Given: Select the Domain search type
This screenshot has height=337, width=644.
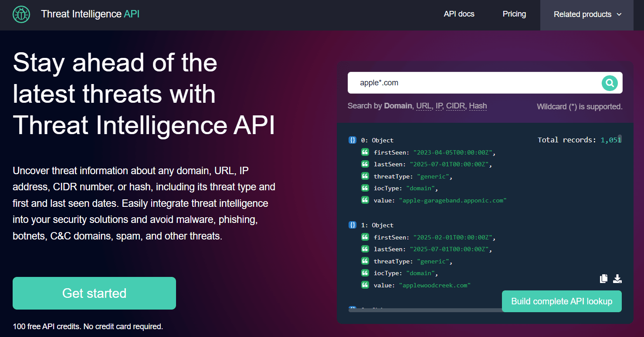Looking at the screenshot, I should coord(398,106).
